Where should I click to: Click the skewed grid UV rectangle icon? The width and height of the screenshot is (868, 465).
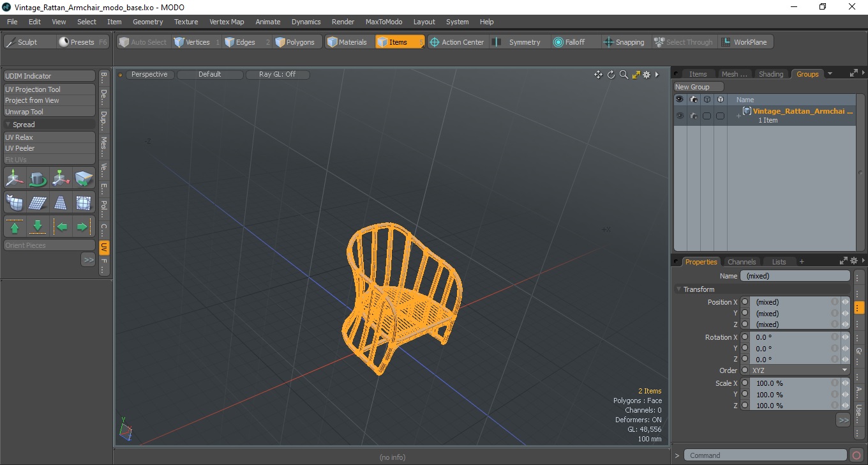pyautogui.click(x=38, y=202)
